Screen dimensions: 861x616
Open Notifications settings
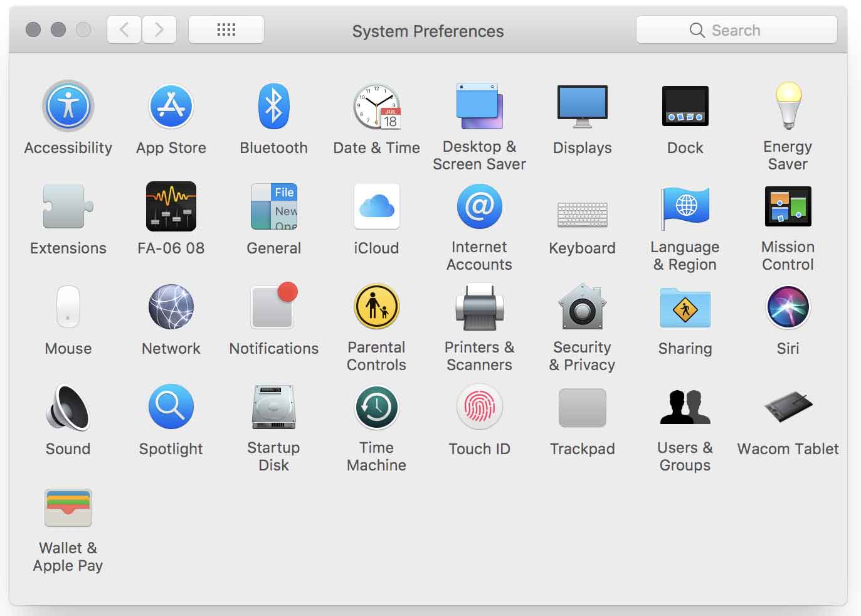(x=274, y=305)
